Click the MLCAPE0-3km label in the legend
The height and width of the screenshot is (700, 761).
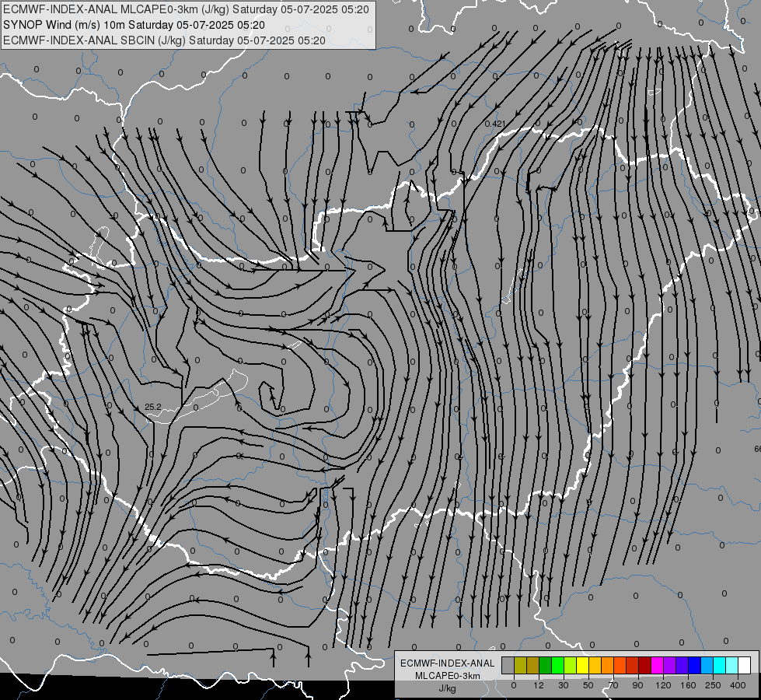click(x=447, y=676)
